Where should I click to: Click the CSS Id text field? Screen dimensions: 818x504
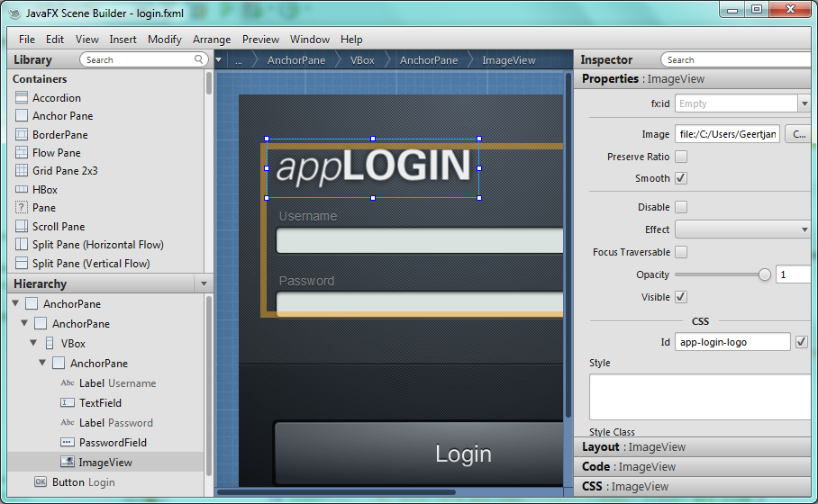click(x=732, y=342)
